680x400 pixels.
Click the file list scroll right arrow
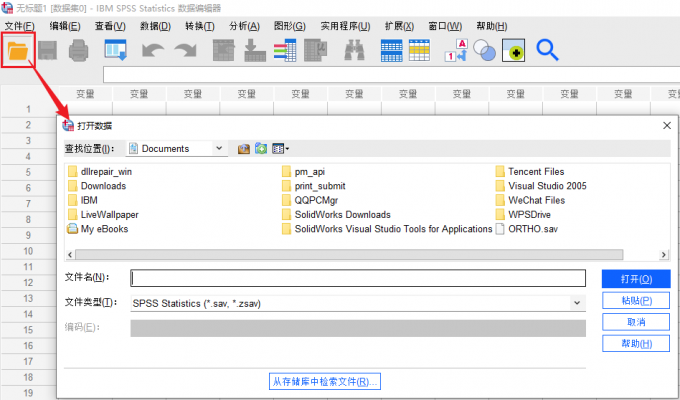pyautogui.click(x=664, y=255)
